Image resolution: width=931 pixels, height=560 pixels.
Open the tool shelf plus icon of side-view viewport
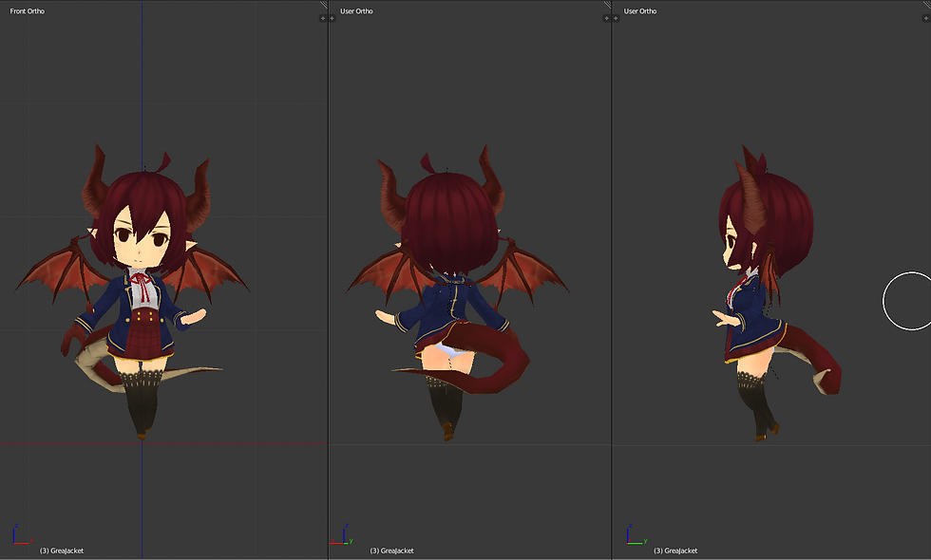click(616, 18)
